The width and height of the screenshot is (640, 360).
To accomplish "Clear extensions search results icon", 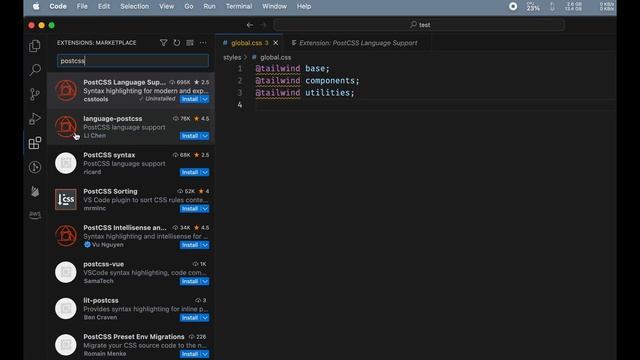I will click(190, 43).
